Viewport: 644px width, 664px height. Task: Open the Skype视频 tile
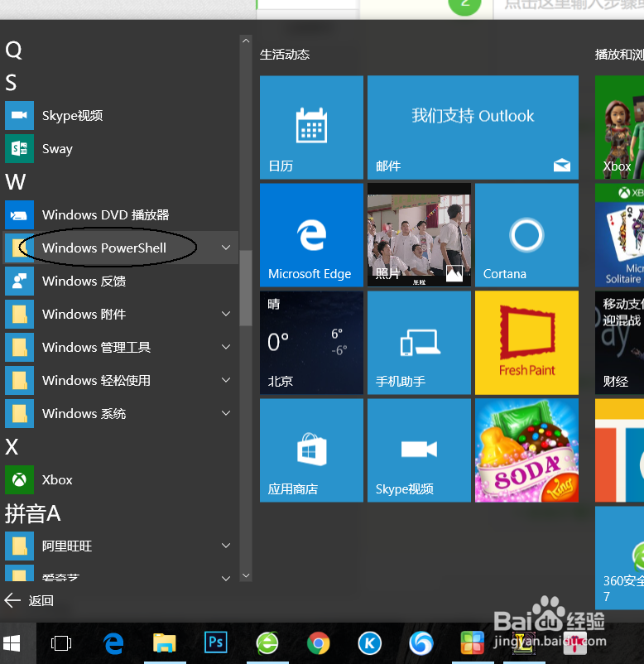(x=419, y=450)
